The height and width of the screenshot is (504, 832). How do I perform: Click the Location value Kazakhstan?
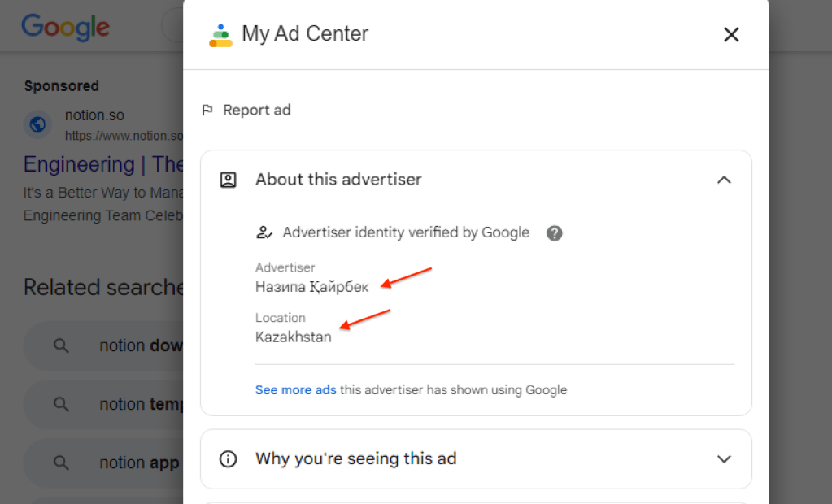[x=294, y=337]
